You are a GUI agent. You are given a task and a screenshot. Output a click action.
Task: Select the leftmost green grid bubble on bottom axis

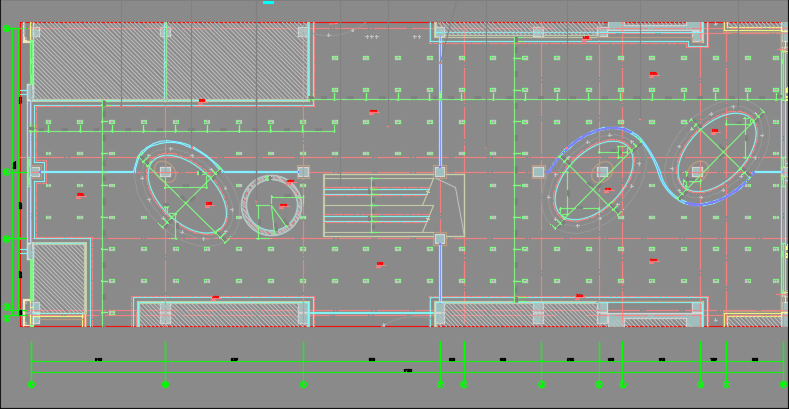pos(32,384)
